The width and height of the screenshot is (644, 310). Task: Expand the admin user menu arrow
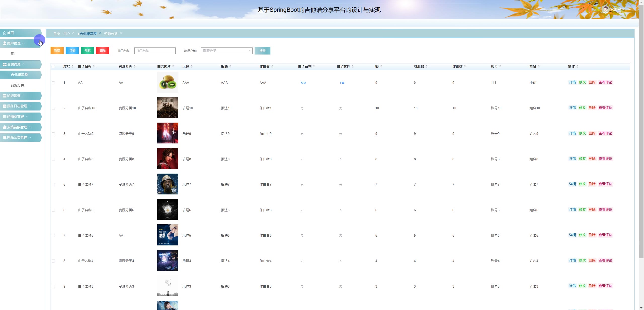(629, 10)
